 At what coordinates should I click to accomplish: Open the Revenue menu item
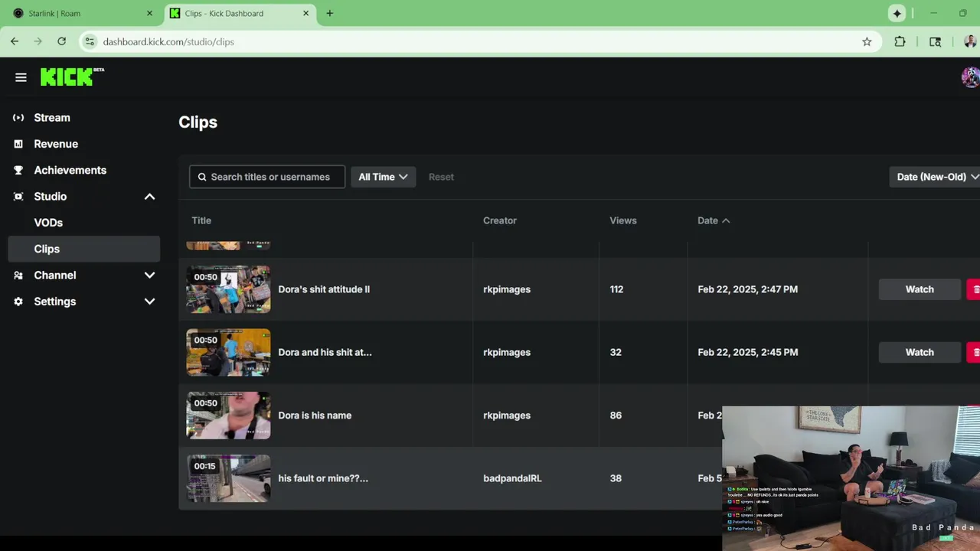click(x=56, y=144)
